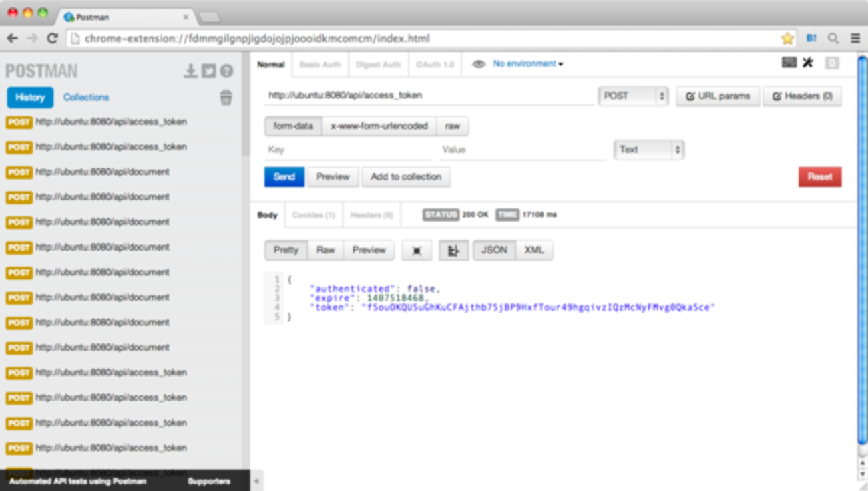Open the Headers (8) response tab
Image resolution: width=868 pixels, height=491 pixels.
[x=371, y=215]
